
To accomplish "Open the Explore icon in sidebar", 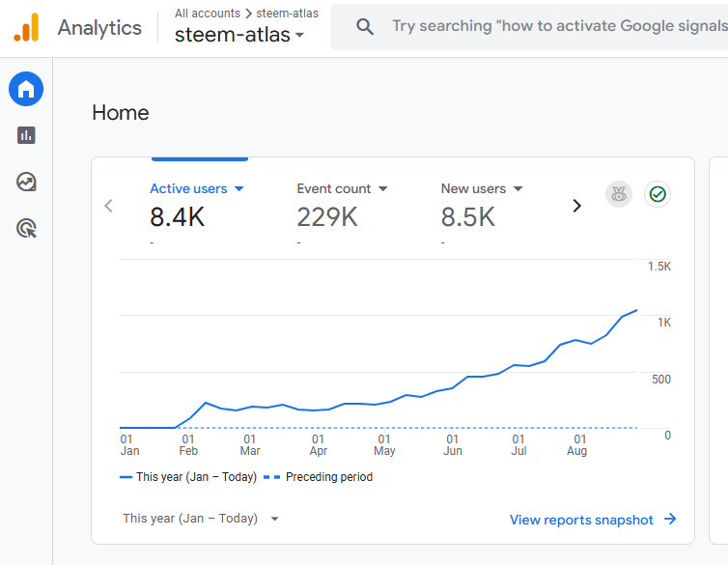I will click(x=26, y=182).
